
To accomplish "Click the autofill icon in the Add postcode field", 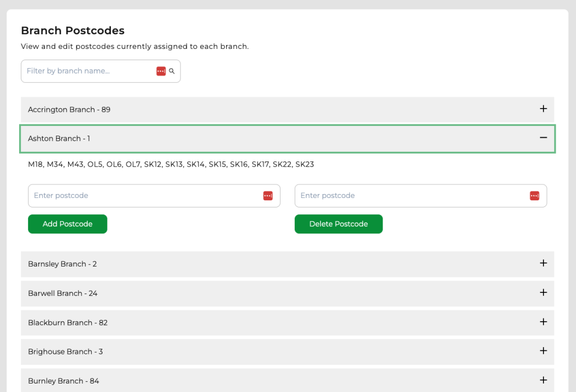I will [268, 196].
